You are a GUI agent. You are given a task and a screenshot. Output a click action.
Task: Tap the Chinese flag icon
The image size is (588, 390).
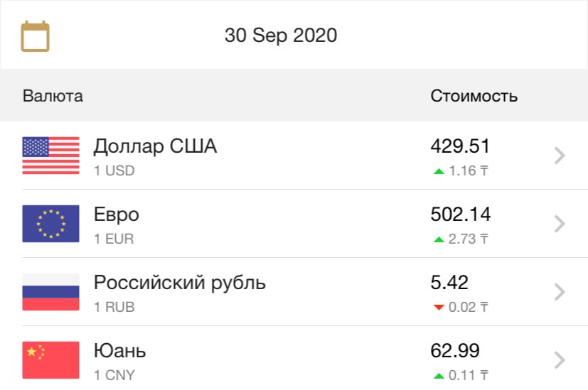(x=50, y=360)
